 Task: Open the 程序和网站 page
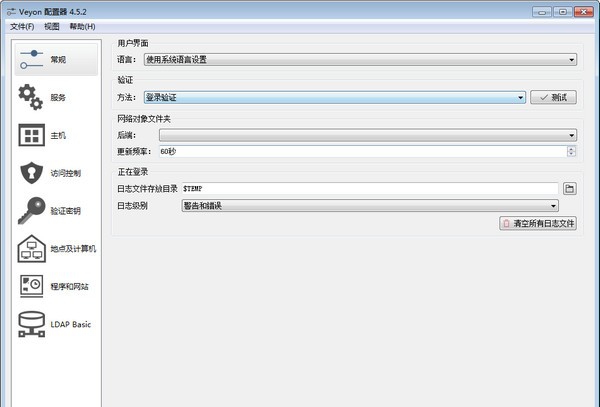(56, 286)
